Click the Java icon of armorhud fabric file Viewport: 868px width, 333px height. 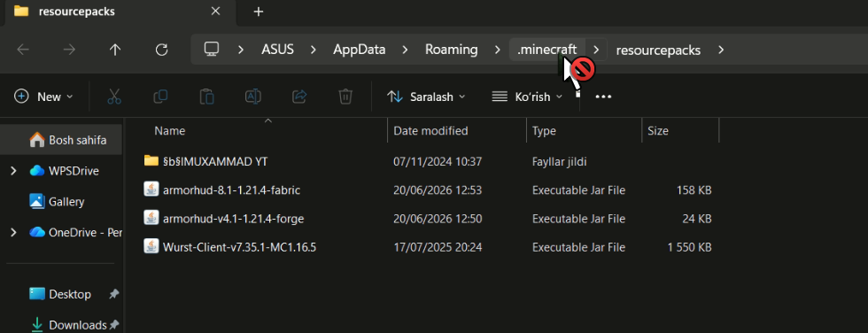point(151,190)
